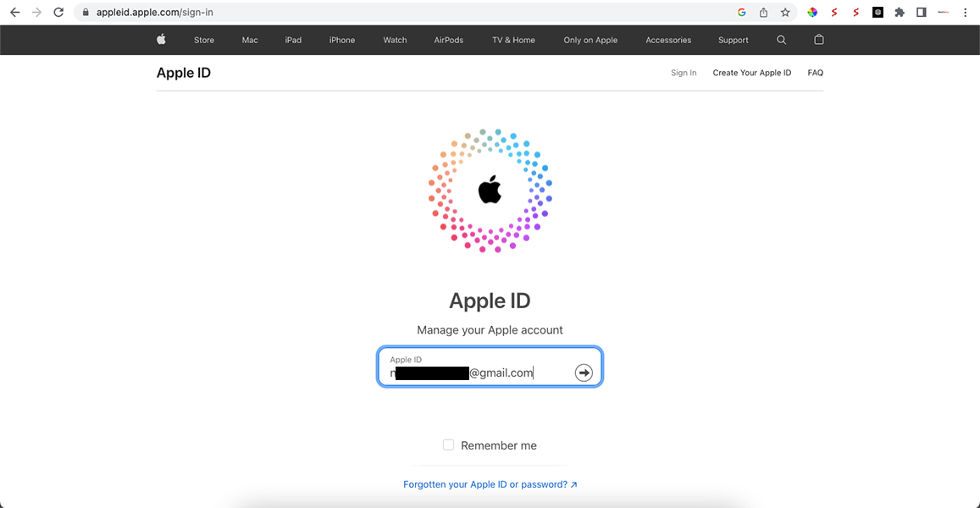This screenshot has height=508, width=980.
Task: Open the browser extensions puzzle icon
Action: pos(900,13)
